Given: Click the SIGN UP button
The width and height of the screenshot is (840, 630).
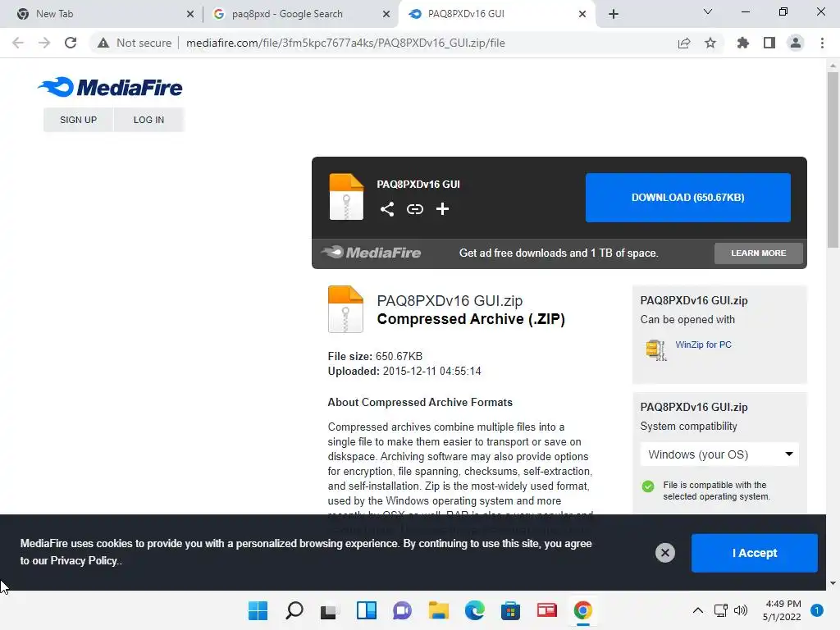Looking at the screenshot, I should click(x=78, y=120).
